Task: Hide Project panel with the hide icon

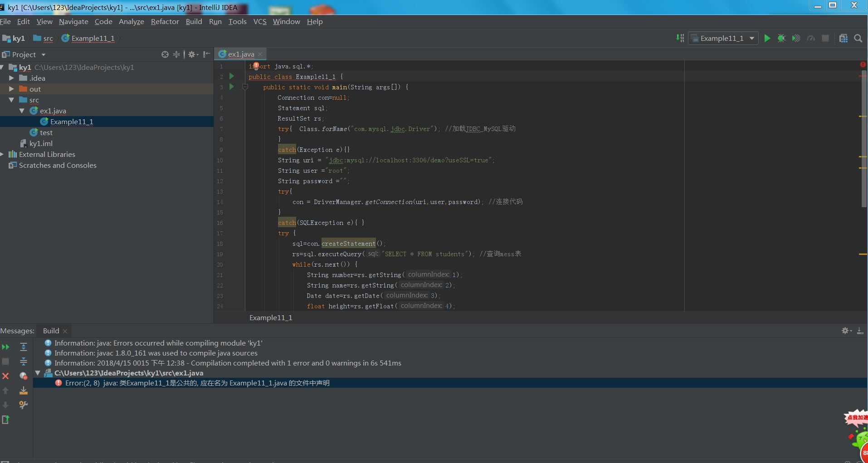Action: pos(206,54)
